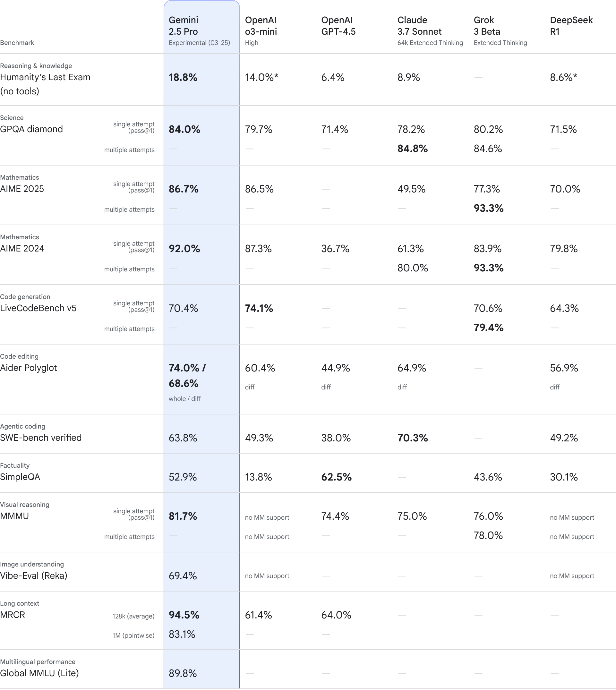Click Grok's 93.3% AIME 2025 score

[489, 208]
